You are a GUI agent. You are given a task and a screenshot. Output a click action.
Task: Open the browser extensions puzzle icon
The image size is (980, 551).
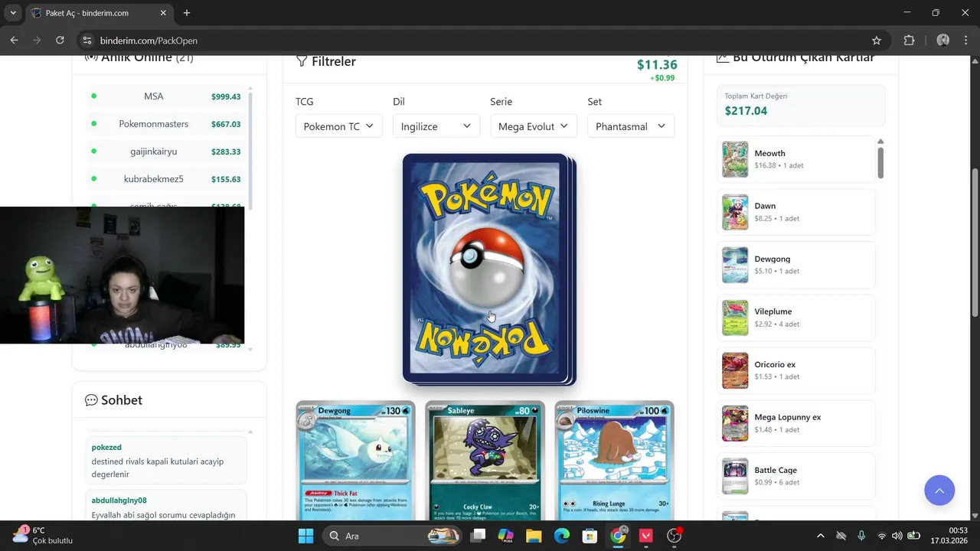[x=910, y=41]
